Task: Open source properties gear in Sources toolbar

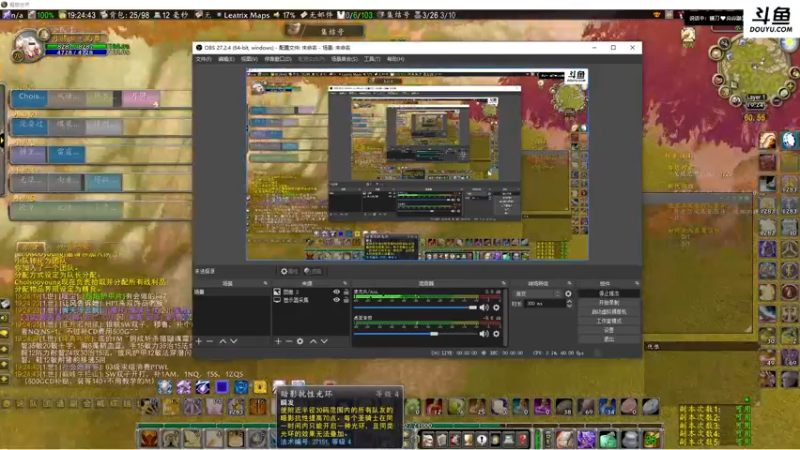Action: tap(300, 341)
